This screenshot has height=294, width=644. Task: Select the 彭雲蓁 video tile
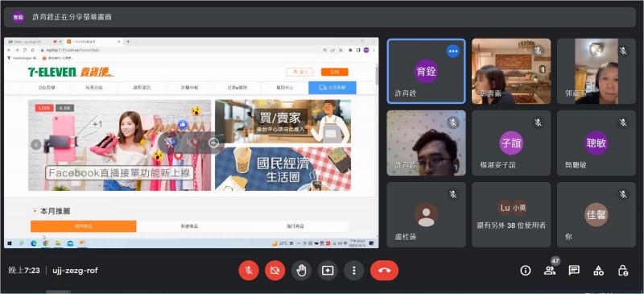511,71
